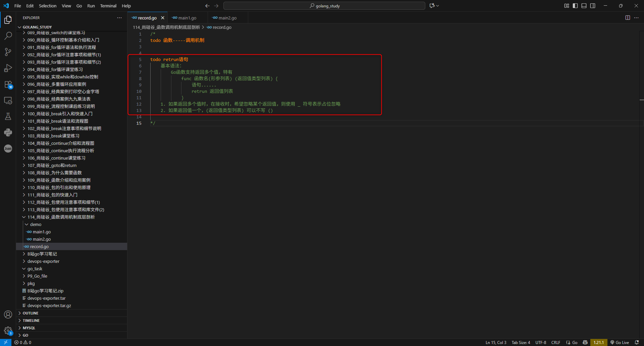Select the devops-exporter.tar file

(72, 298)
